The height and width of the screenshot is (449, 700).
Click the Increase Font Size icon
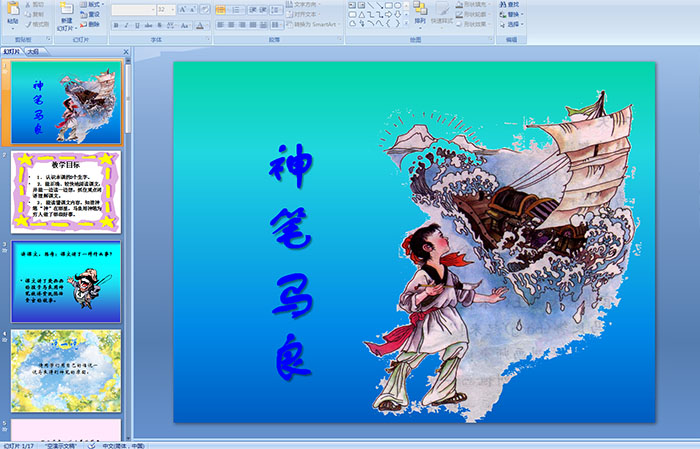[x=183, y=9]
